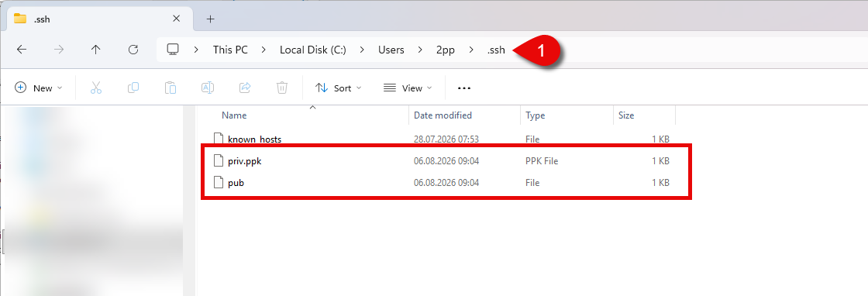
Task: Click the Delete trash icon
Action: click(282, 88)
